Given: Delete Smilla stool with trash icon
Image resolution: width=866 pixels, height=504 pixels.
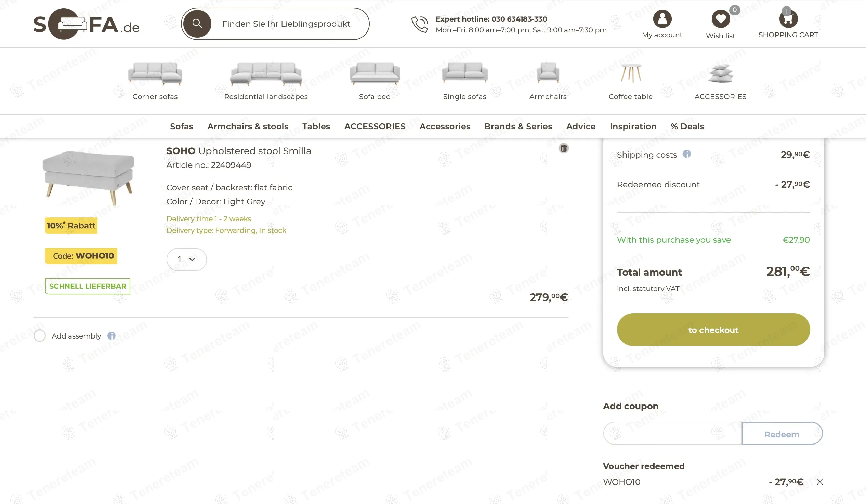Looking at the screenshot, I should [x=564, y=148].
